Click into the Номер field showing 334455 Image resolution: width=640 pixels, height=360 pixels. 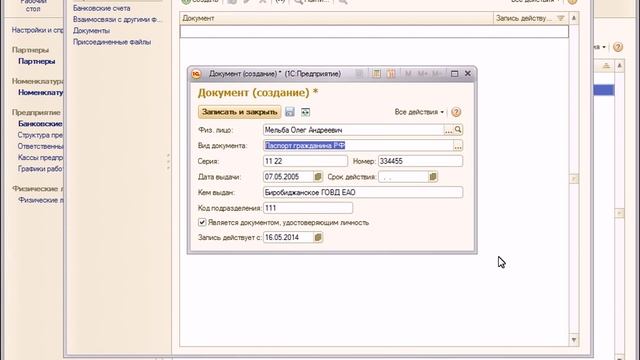coord(420,161)
